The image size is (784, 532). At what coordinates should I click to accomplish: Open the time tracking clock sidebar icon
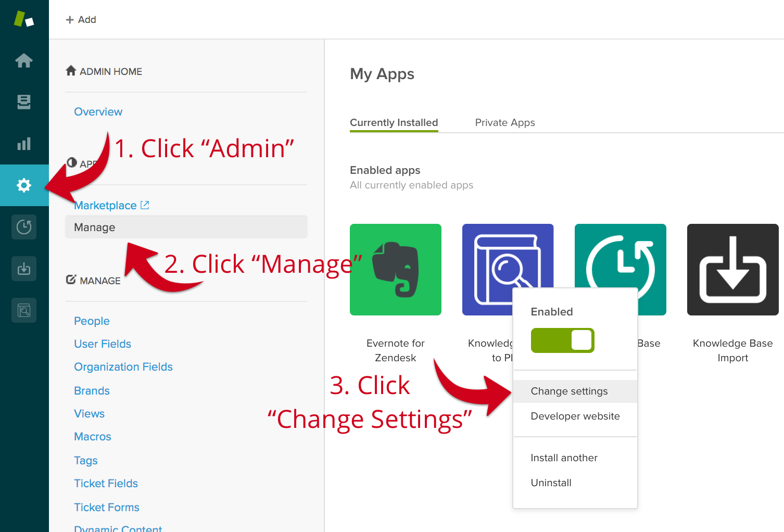click(24, 227)
